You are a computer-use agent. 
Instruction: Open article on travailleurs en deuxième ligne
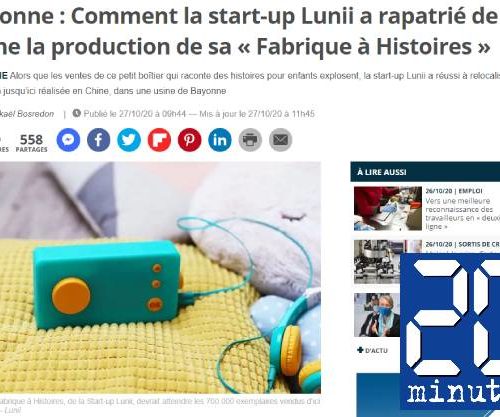[463, 214]
